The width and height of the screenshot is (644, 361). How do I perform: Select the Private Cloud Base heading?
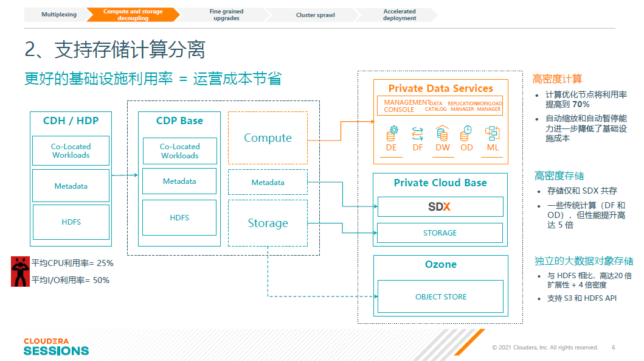click(440, 183)
